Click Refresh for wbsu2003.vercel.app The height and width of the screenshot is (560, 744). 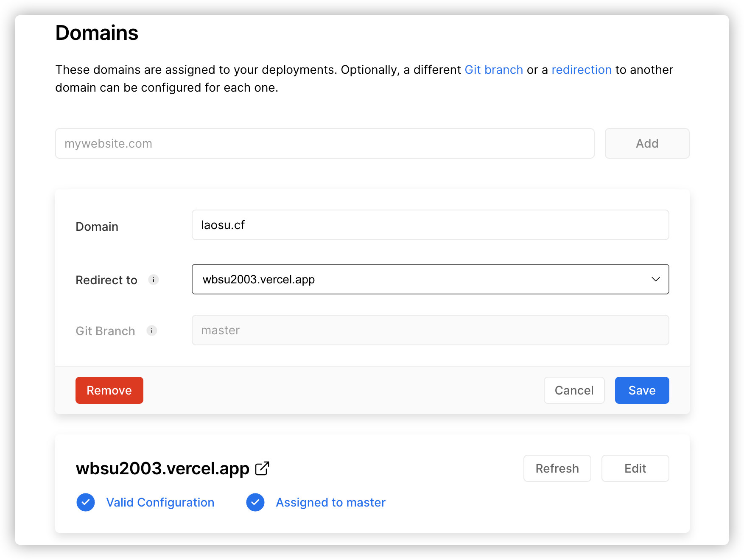pyautogui.click(x=557, y=468)
